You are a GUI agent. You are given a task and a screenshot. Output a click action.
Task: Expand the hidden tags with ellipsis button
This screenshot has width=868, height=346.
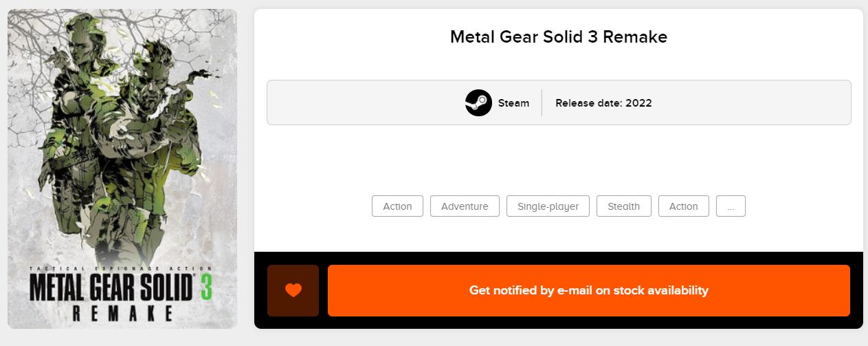731,206
